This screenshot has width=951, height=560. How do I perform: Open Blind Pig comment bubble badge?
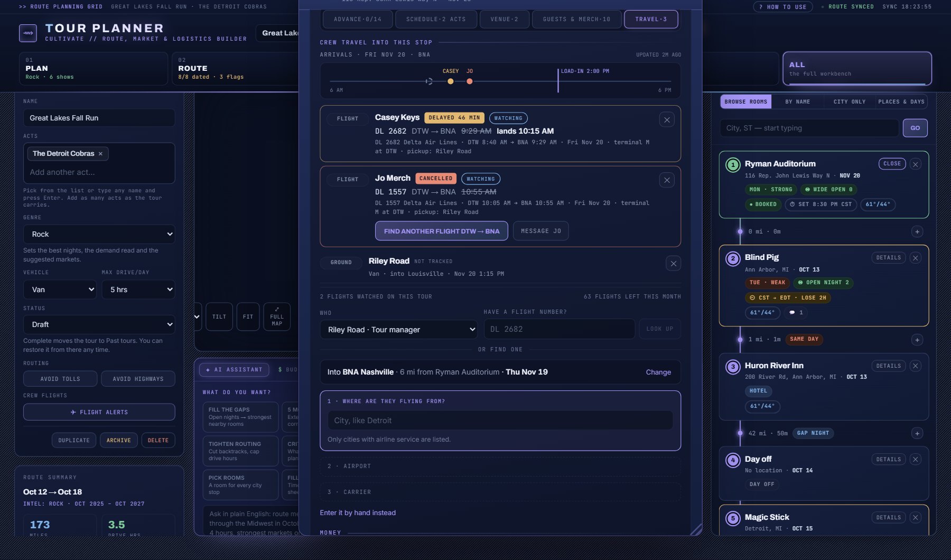(796, 313)
